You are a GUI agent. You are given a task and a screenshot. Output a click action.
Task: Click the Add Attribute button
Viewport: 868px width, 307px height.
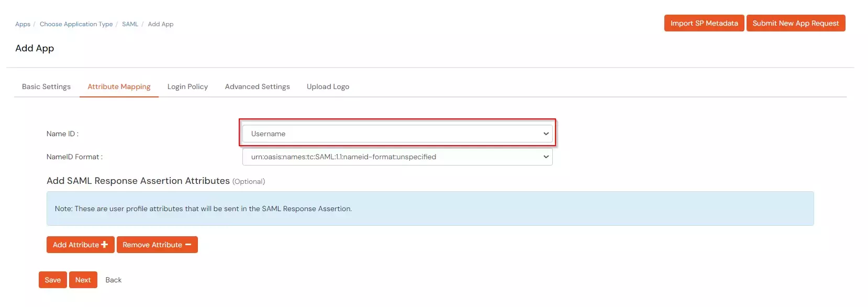pos(80,245)
